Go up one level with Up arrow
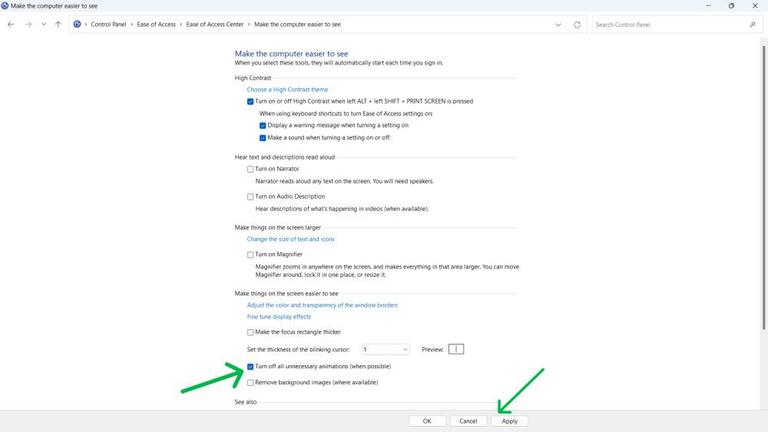This screenshot has width=768, height=432. (x=58, y=24)
